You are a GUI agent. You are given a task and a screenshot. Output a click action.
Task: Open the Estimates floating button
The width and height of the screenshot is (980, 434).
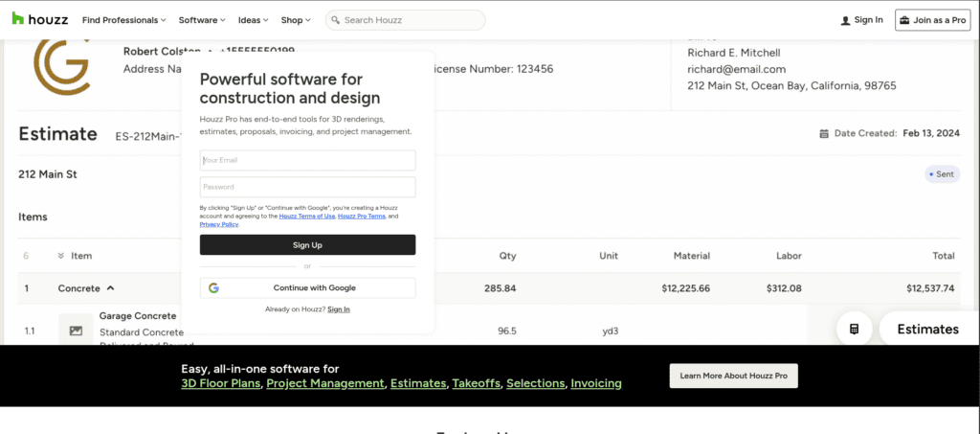click(929, 329)
